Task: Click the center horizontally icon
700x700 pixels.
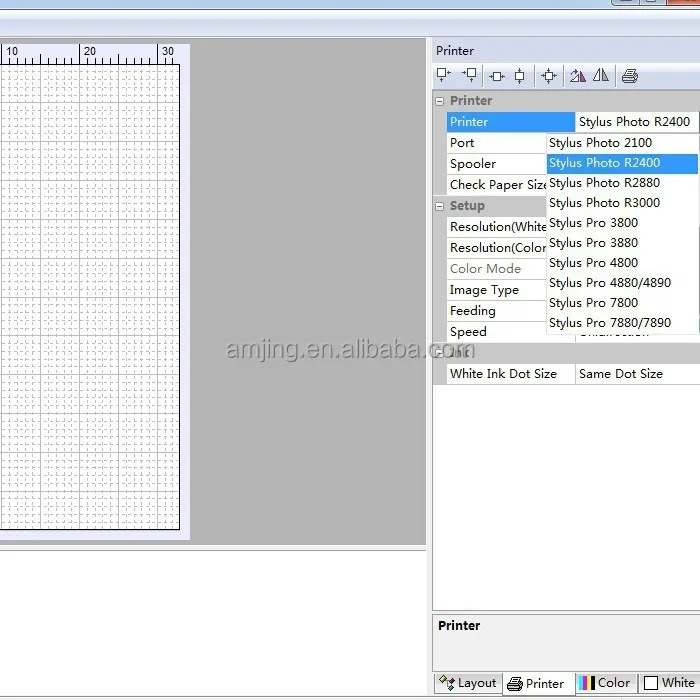Action: pyautogui.click(x=496, y=76)
